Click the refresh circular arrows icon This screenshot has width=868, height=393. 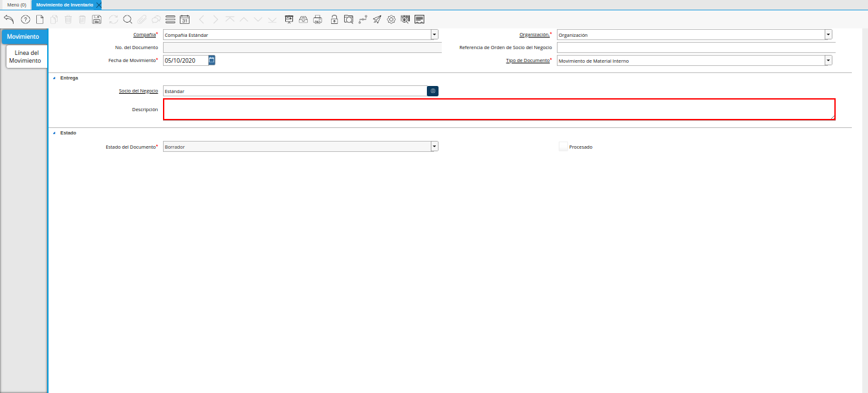pyautogui.click(x=114, y=19)
